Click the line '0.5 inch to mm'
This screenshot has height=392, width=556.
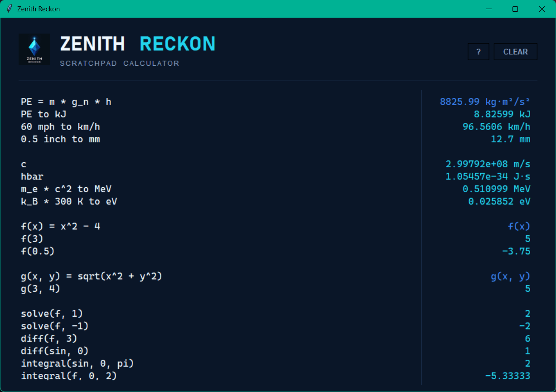tap(60, 139)
